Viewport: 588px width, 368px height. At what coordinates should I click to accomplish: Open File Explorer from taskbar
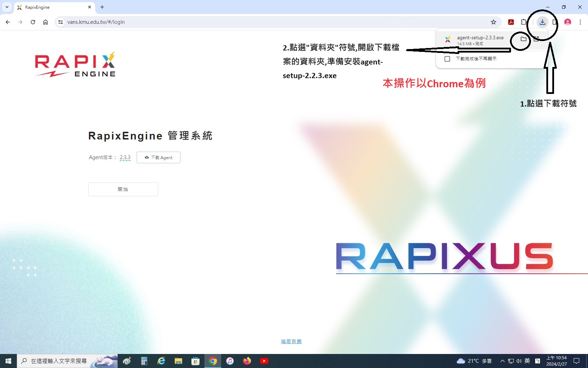[178, 361]
